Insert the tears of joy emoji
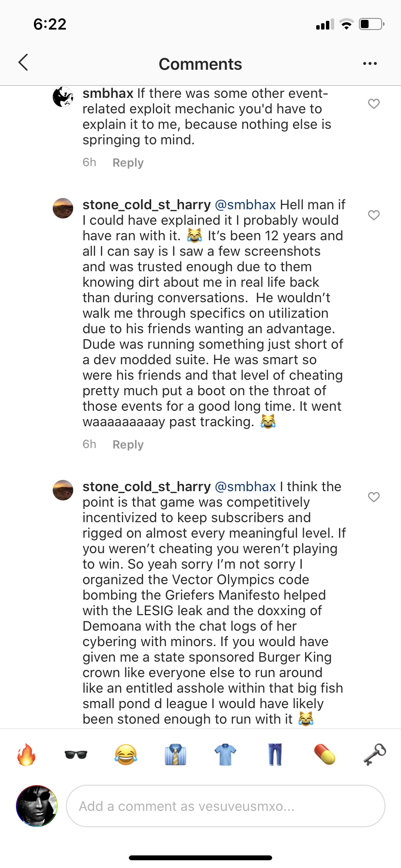Image resolution: width=401 pixels, height=868 pixels. click(126, 755)
